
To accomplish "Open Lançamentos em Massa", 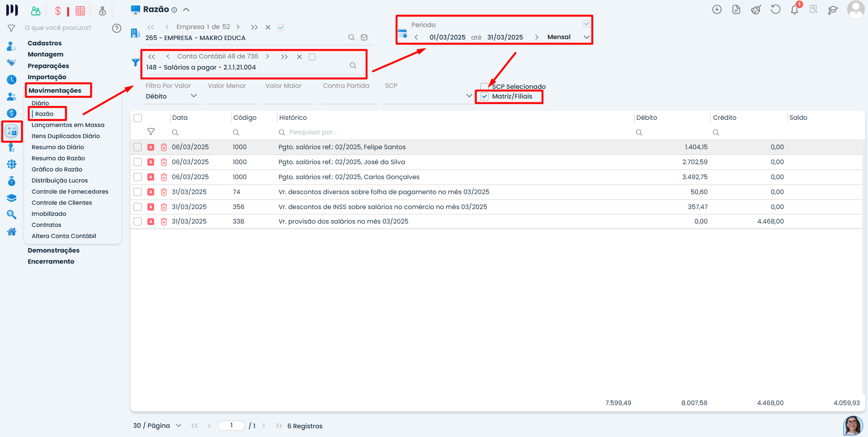I will pyautogui.click(x=68, y=125).
